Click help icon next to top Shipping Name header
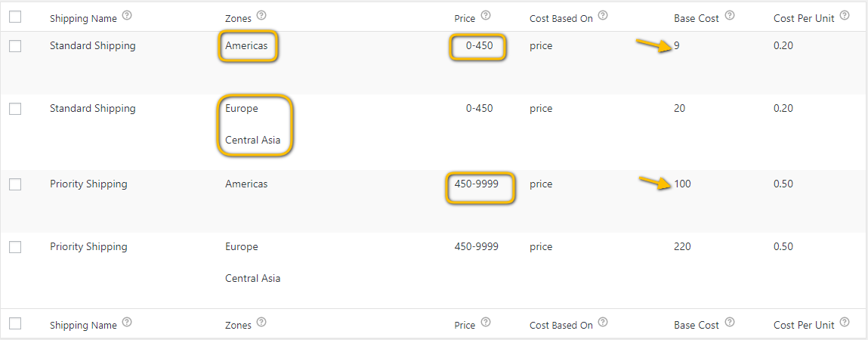Viewport: 868px width, 340px height. click(x=127, y=16)
